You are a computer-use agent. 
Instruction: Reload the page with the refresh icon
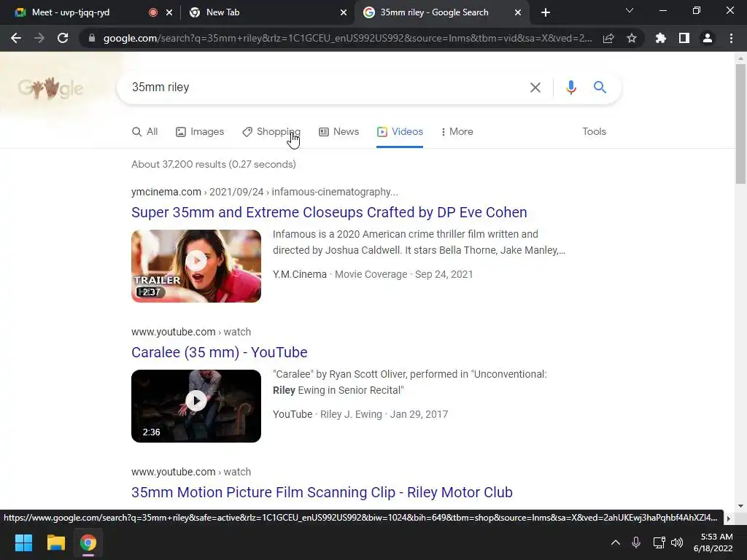[x=63, y=38]
